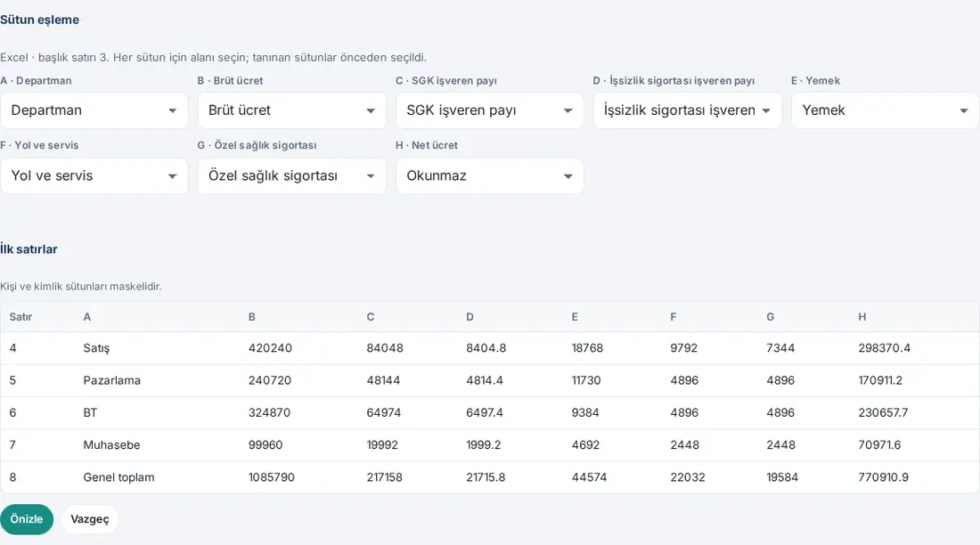
Task: Click the value 48144
Action: tap(383, 380)
